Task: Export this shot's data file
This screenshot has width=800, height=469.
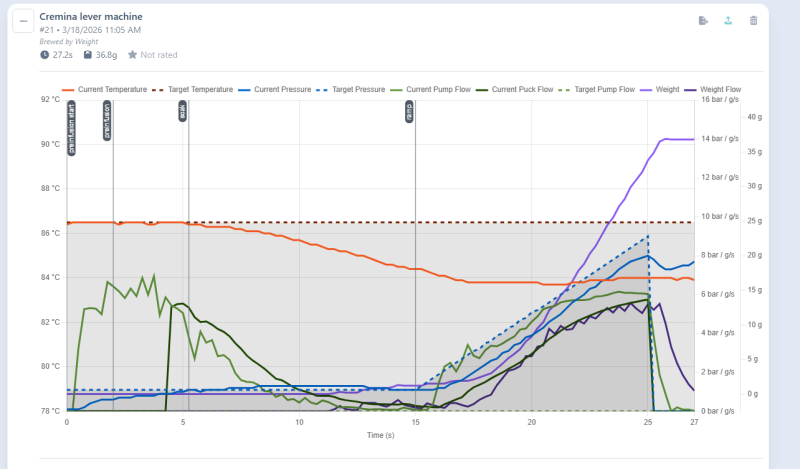Action: (703, 21)
